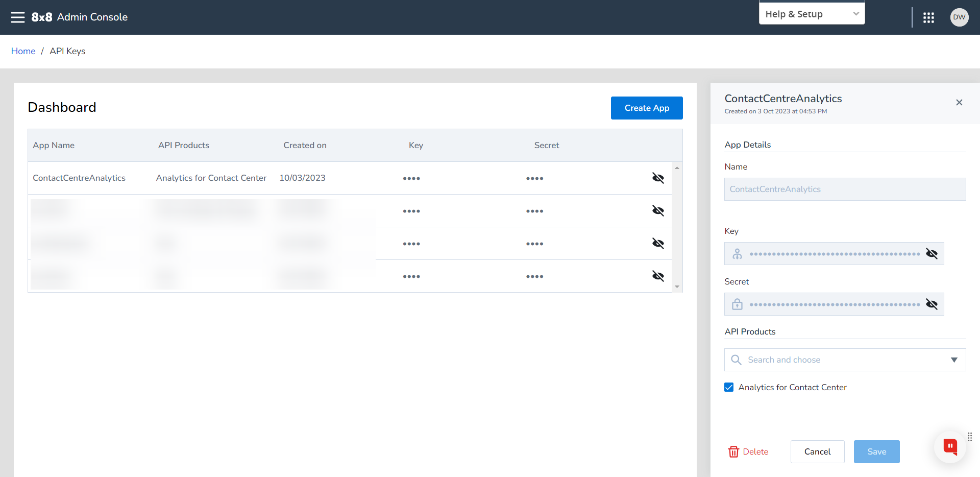The width and height of the screenshot is (980, 477).
Task: Click the masked Secret field in details
Action: point(834,304)
